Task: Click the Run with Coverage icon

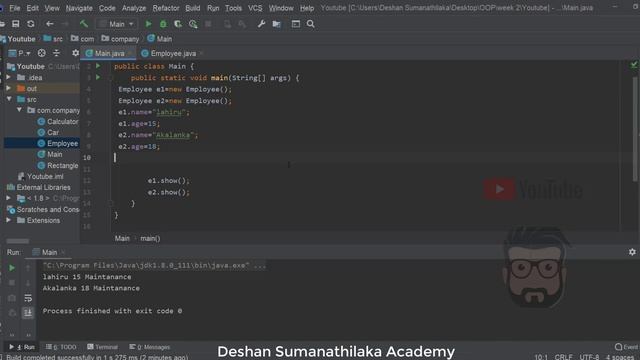Action: click(x=178, y=24)
